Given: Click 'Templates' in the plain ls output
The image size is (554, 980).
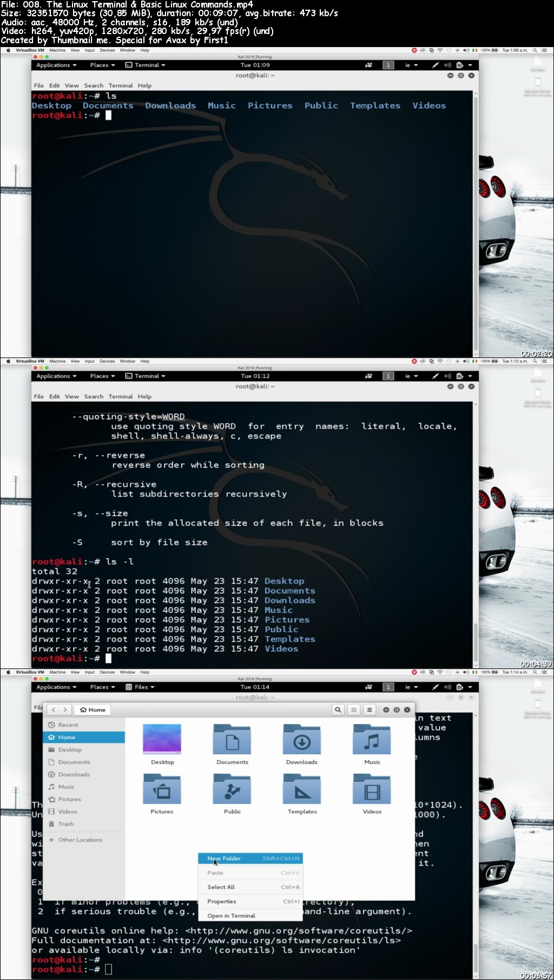Looking at the screenshot, I should pos(375,105).
